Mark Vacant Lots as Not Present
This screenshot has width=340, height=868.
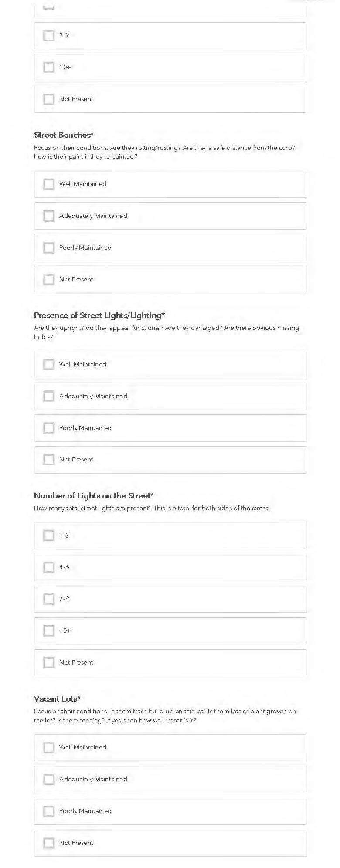tap(49, 843)
